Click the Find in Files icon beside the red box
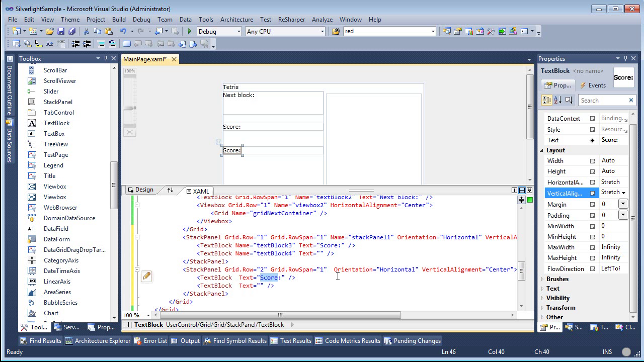Screen dimensions: 644x362 pyautogui.click(x=336, y=31)
